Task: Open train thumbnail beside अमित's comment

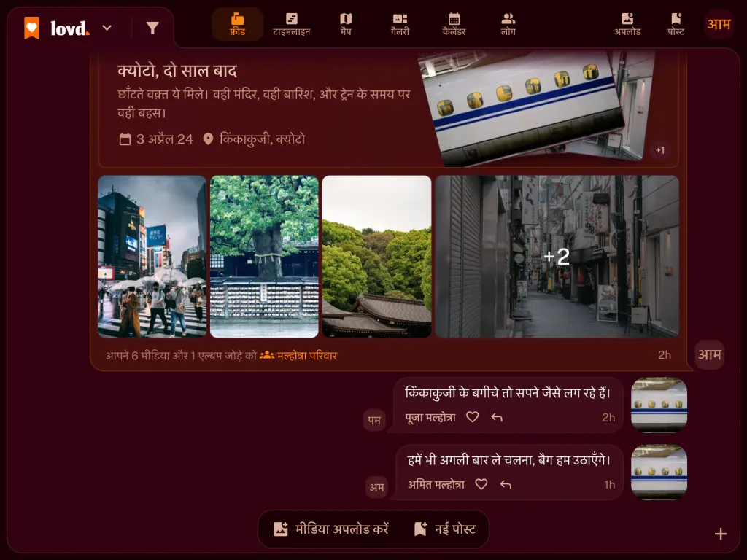Action: 659,472
